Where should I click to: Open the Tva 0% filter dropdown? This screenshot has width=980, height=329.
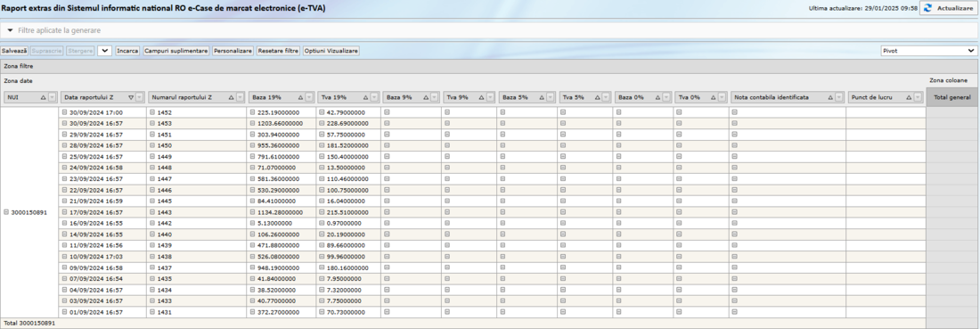[x=721, y=97]
